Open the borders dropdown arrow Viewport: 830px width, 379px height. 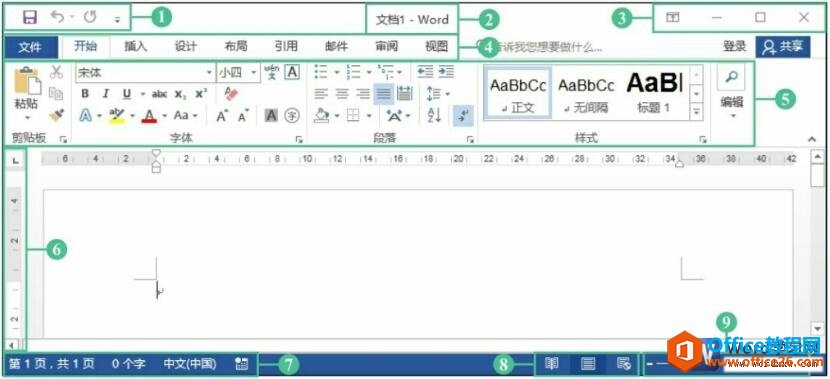pos(369,115)
